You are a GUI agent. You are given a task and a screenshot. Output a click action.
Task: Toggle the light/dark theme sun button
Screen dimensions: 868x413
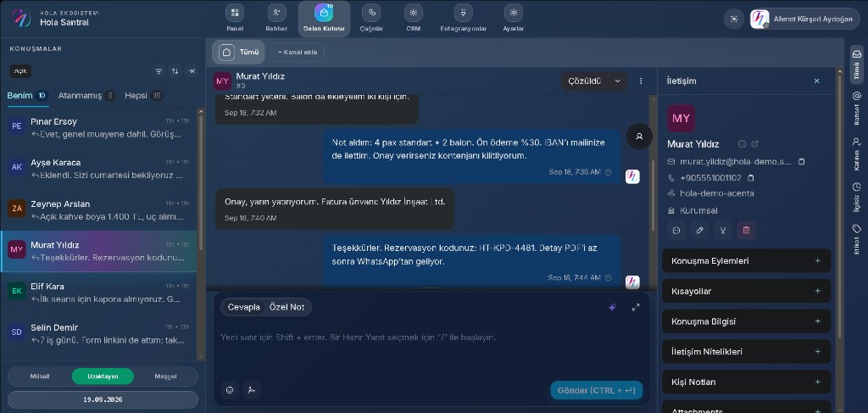pos(734,19)
